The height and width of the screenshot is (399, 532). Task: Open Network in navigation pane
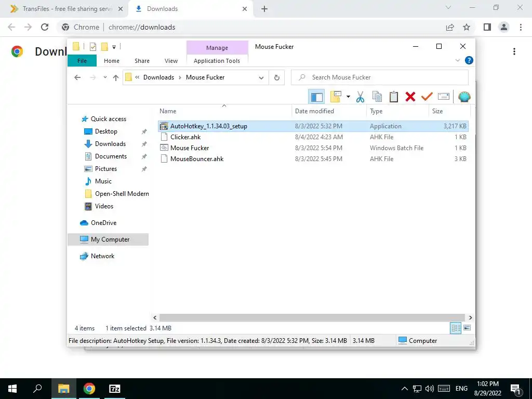(x=102, y=256)
